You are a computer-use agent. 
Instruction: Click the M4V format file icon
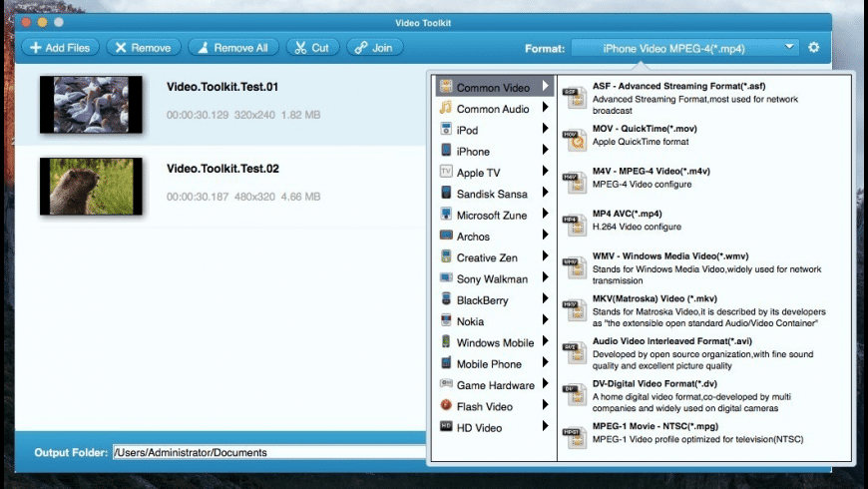click(575, 184)
